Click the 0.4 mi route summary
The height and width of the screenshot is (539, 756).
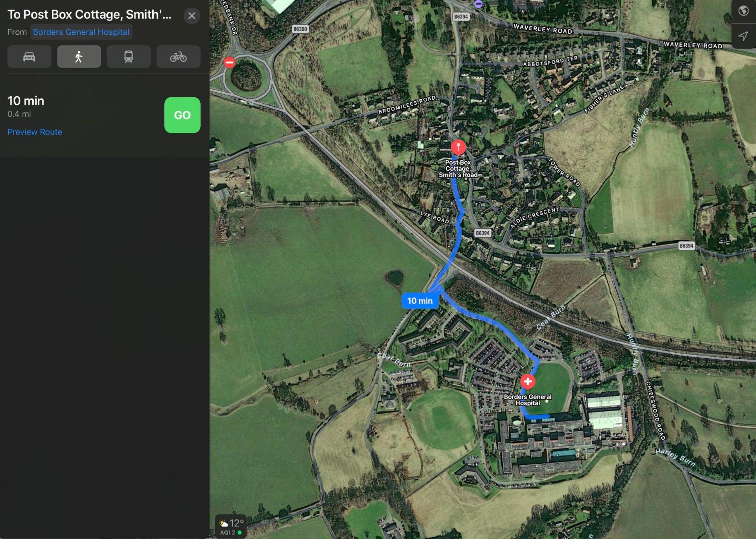point(19,114)
